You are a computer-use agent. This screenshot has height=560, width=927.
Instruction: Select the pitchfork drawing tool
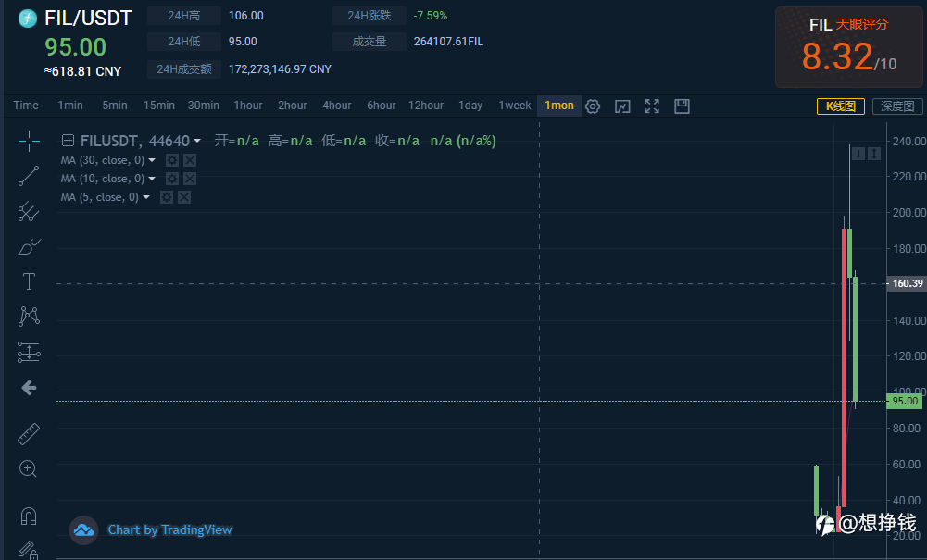tap(29, 211)
